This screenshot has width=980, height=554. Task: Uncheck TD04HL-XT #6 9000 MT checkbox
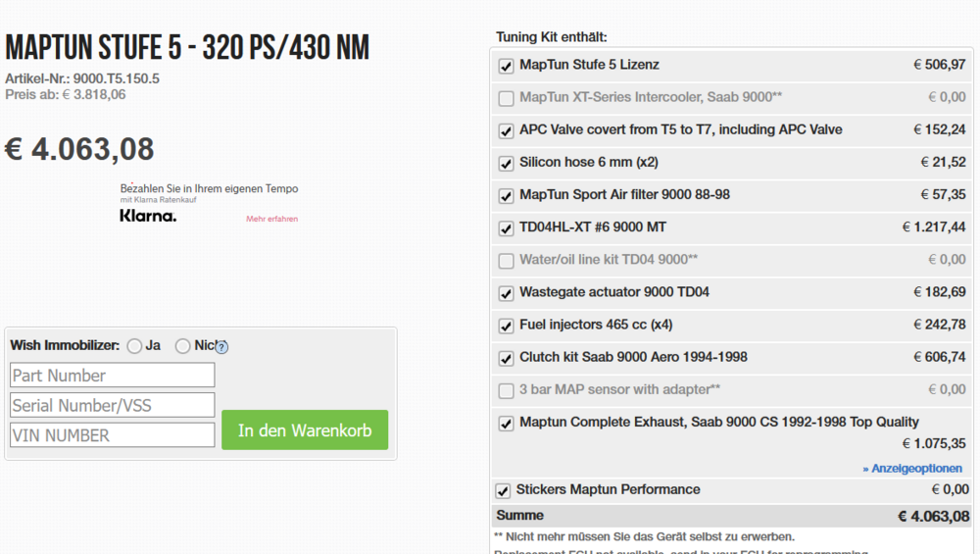[x=507, y=228]
